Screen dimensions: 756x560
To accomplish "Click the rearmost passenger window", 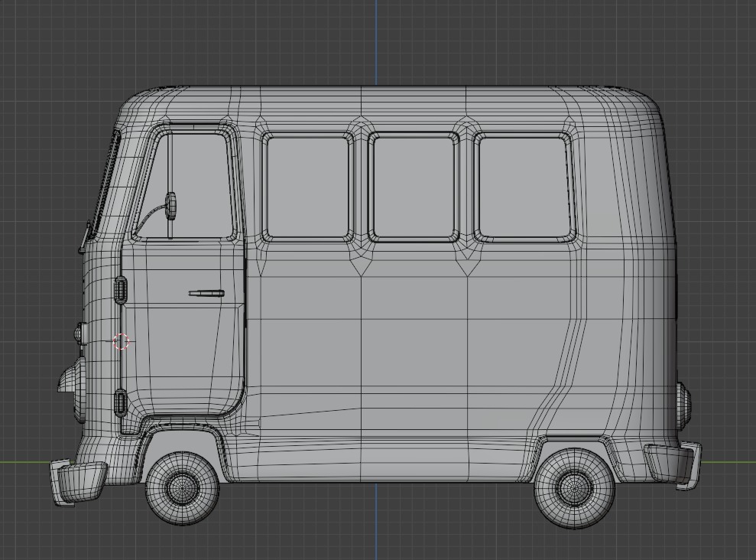I will pos(525,187).
